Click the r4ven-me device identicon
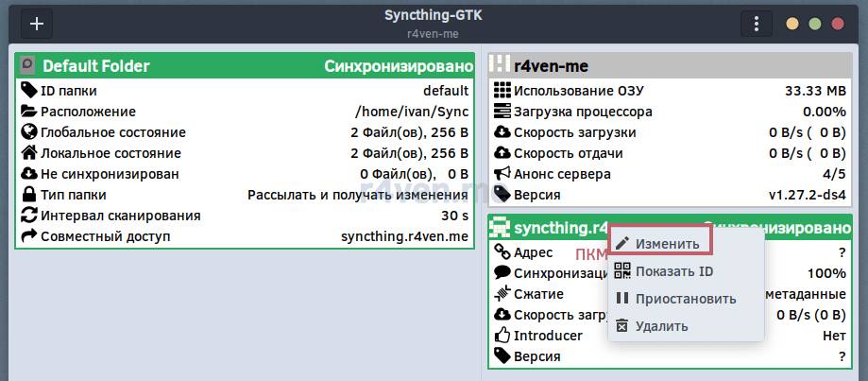This screenshot has height=381, width=868. pos(501,66)
